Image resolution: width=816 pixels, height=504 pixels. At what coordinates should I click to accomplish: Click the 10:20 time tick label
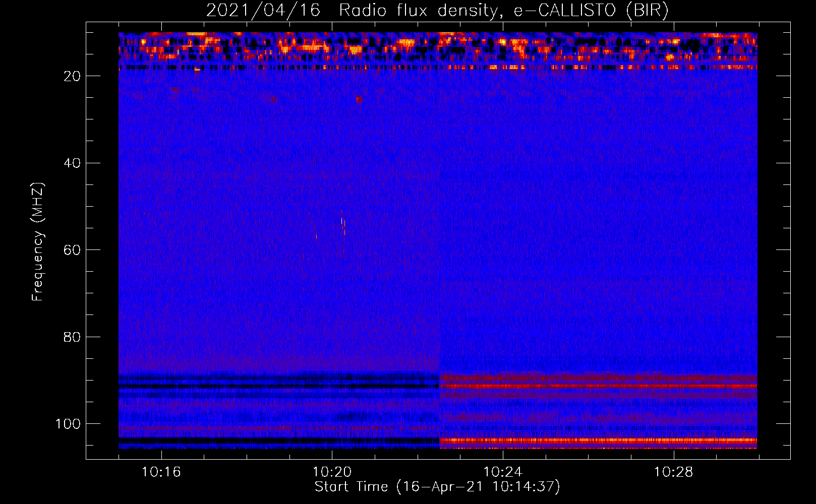[x=332, y=472]
